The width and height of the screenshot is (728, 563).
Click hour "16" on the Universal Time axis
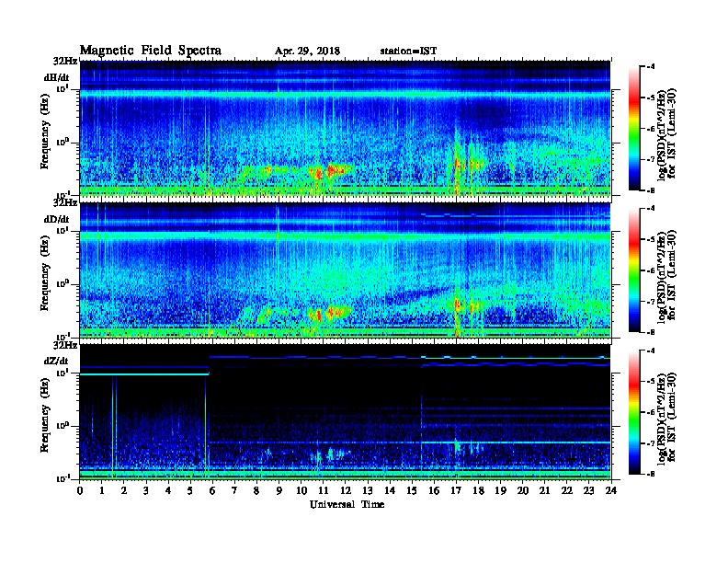(x=434, y=491)
